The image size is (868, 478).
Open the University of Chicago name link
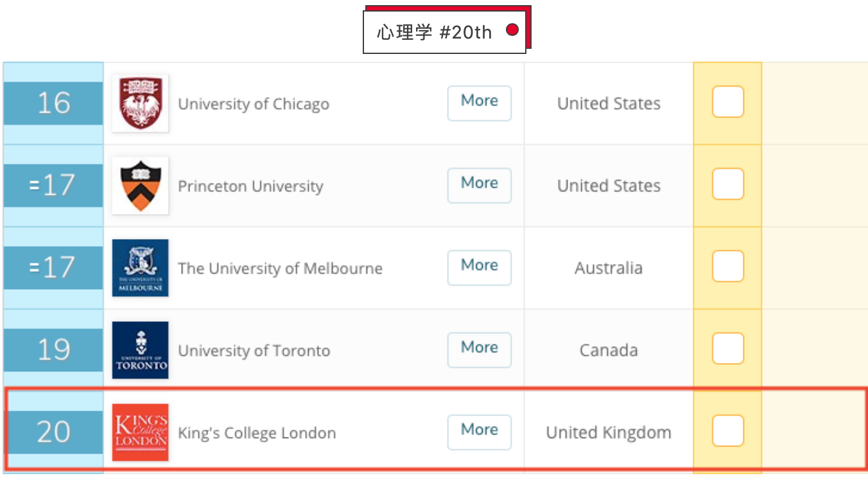click(x=254, y=104)
